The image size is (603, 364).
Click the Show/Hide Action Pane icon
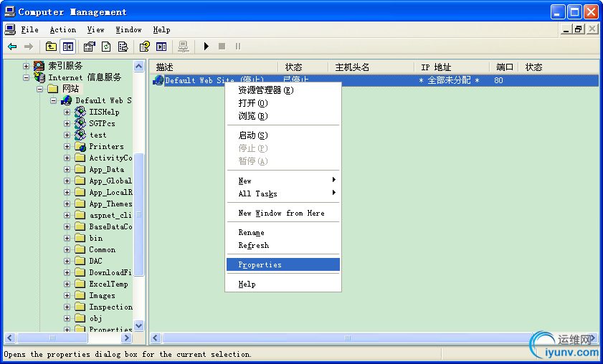(161, 47)
